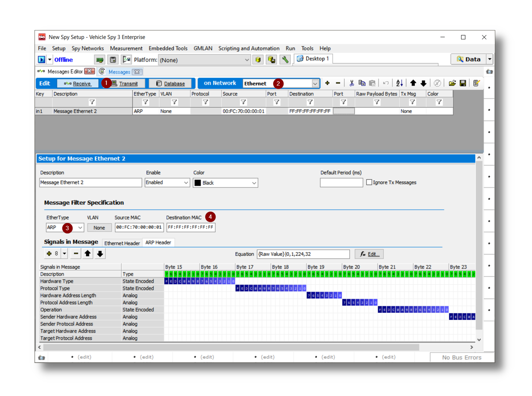Toggle the Ignore Tx Messages checkbox

coord(369,182)
